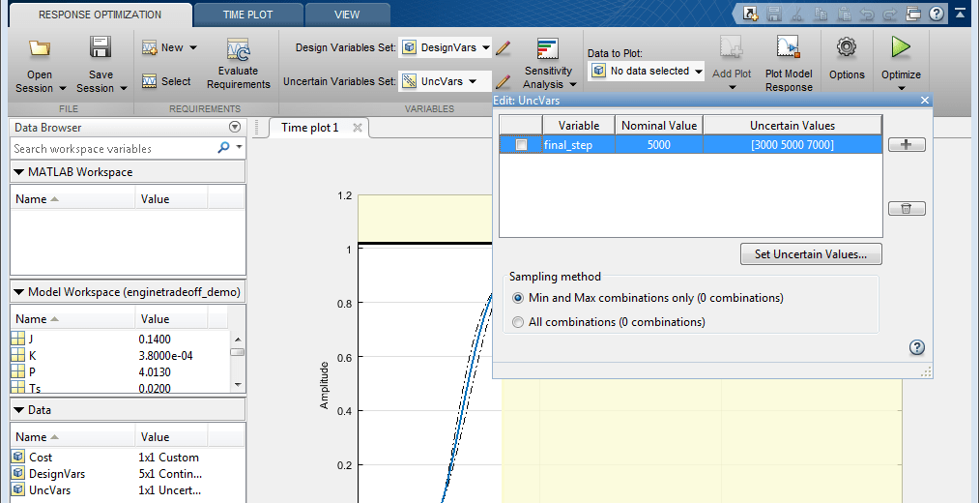The height and width of the screenshot is (503, 980).
Task: Close the Time plot 1 tab
Action: (x=358, y=128)
